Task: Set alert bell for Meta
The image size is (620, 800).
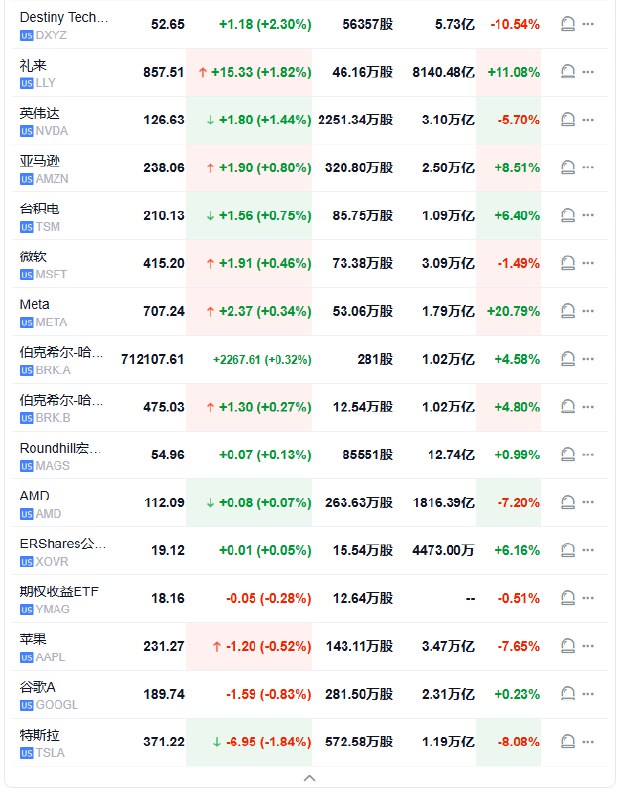Action: (567, 311)
